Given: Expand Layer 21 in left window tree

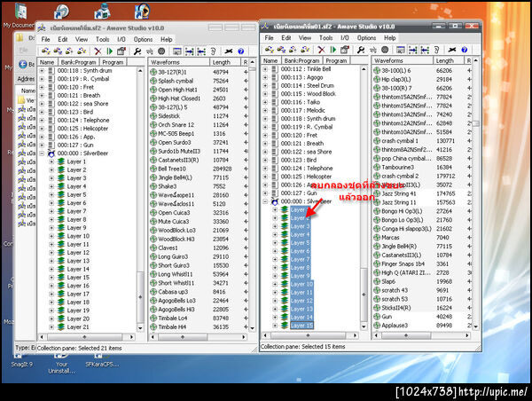Looking at the screenshot, I should coord(51,327).
